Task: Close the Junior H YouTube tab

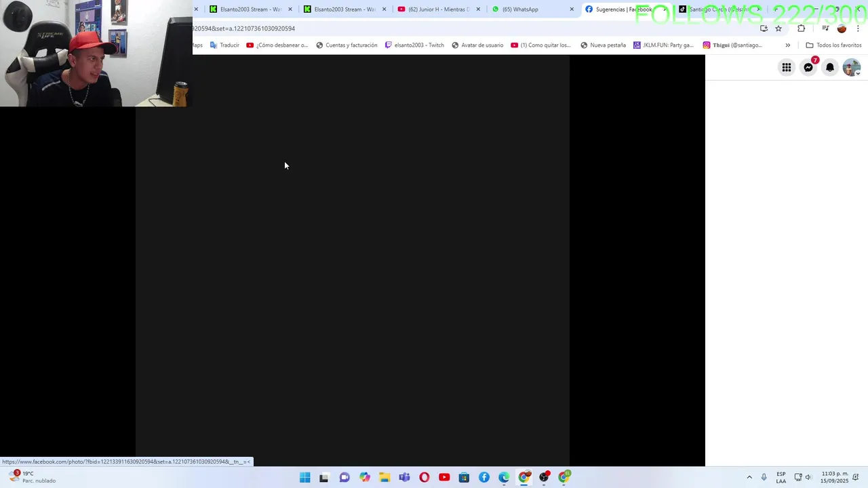Action: [478, 9]
